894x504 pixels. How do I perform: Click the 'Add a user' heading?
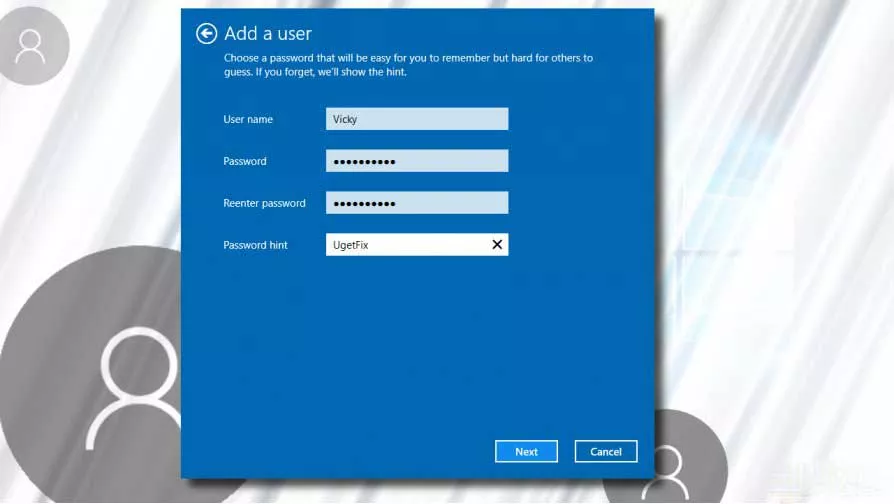coord(268,34)
